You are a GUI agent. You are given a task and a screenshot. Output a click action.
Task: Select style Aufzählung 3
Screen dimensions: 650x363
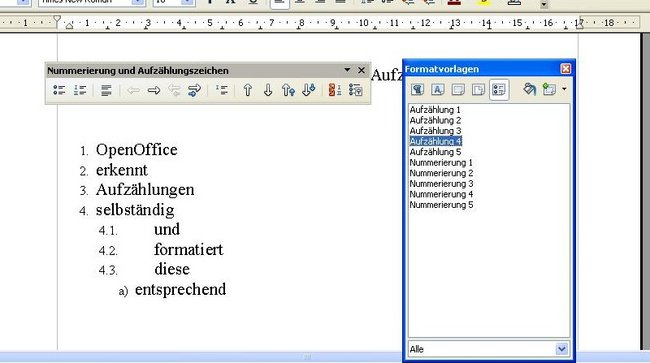pos(435,131)
